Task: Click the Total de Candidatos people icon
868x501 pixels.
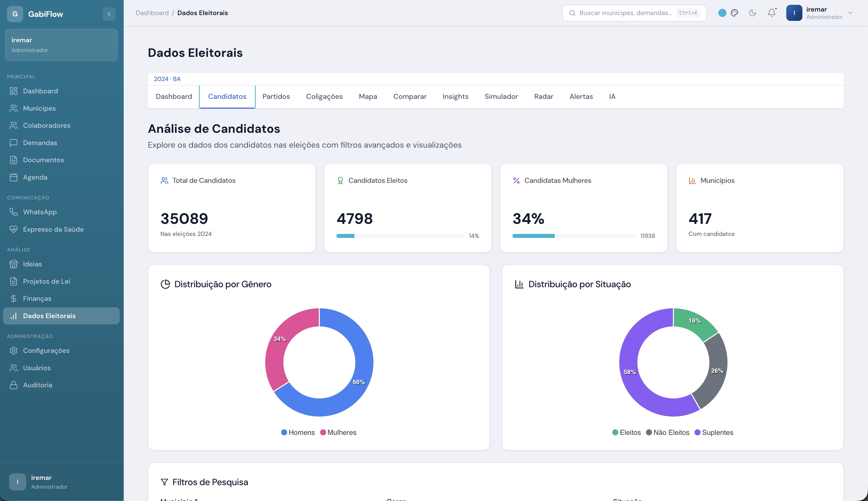Action: tap(164, 181)
